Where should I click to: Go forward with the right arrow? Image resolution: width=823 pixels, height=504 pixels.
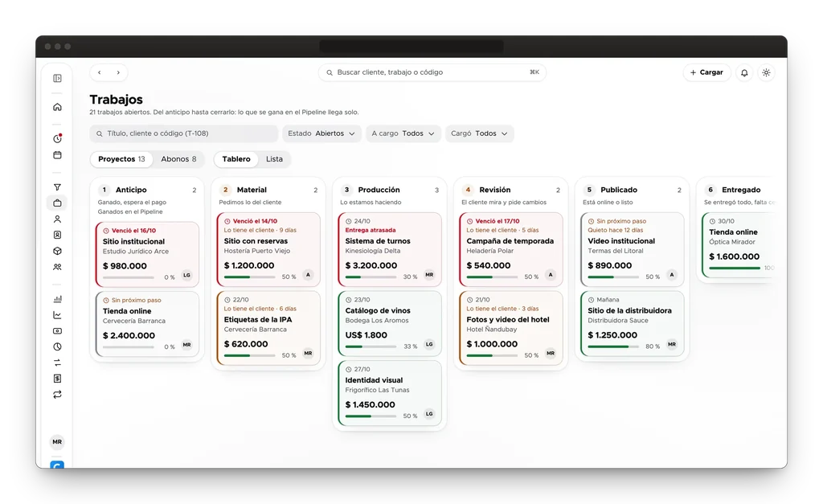coord(118,72)
